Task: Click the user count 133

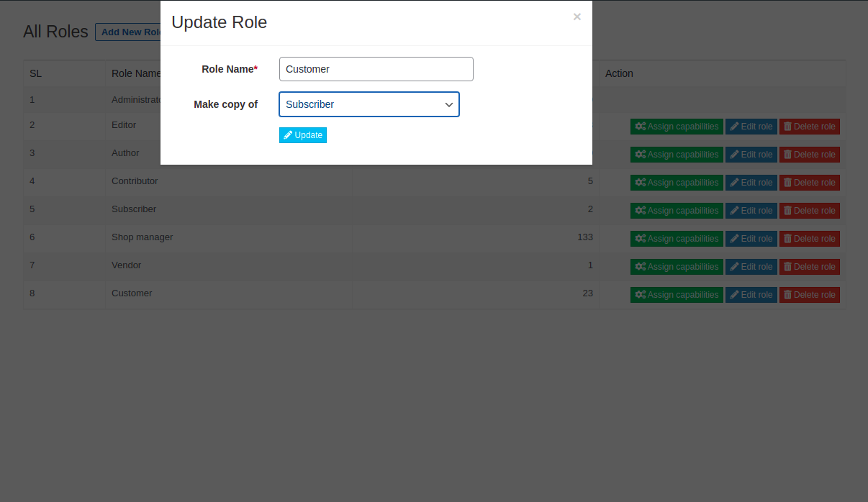Action: (x=585, y=237)
